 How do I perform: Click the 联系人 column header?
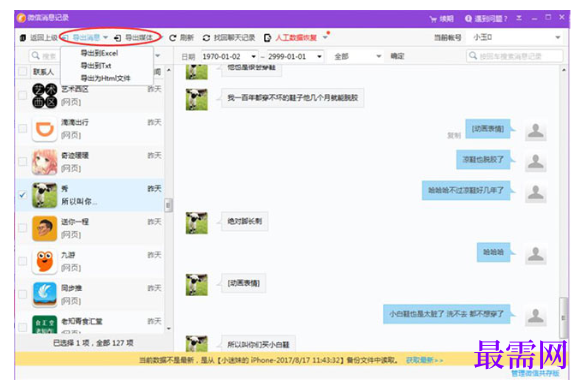[43, 71]
